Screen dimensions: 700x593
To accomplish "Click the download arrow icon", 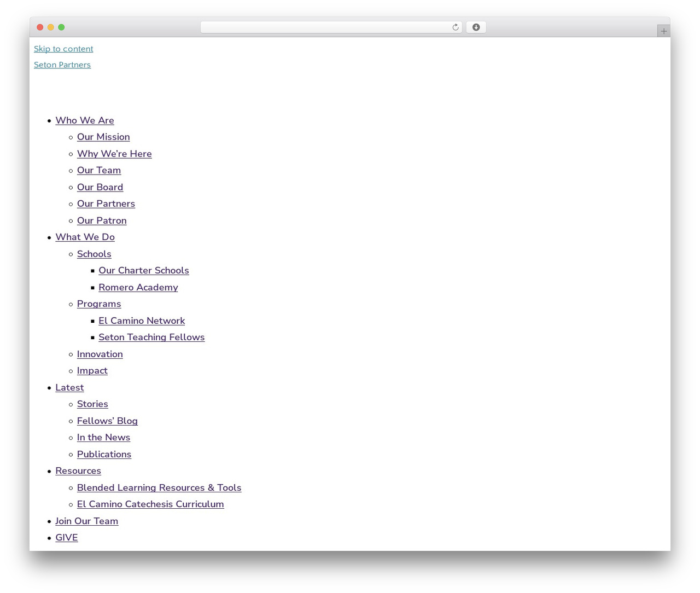I will tap(476, 27).
